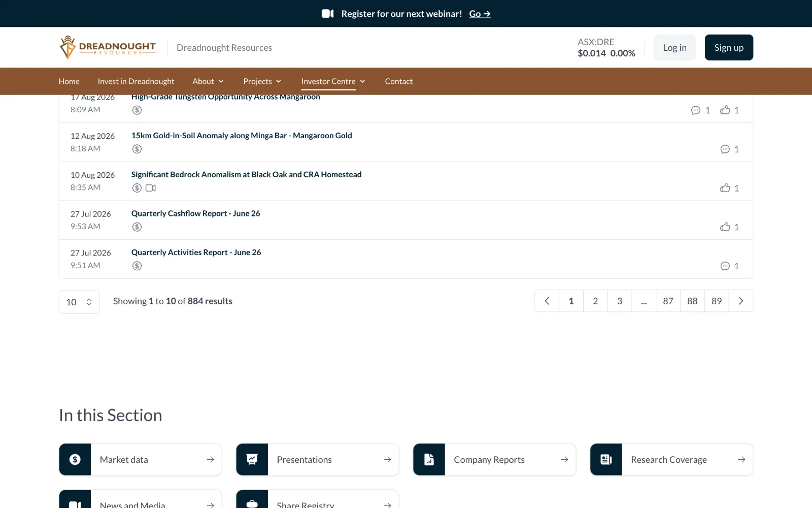Image resolution: width=812 pixels, height=508 pixels.
Task: Click the Sign up button
Action: tap(729, 47)
